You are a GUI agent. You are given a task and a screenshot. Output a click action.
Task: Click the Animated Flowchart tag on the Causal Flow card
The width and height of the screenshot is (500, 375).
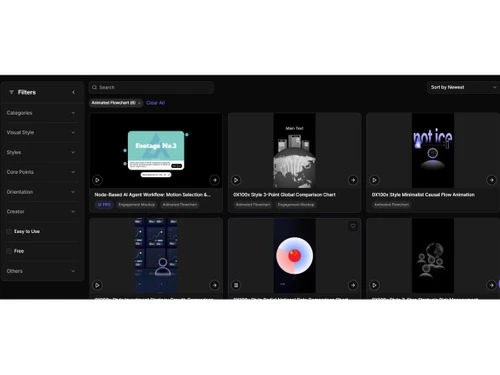pyautogui.click(x=392, y=205)
